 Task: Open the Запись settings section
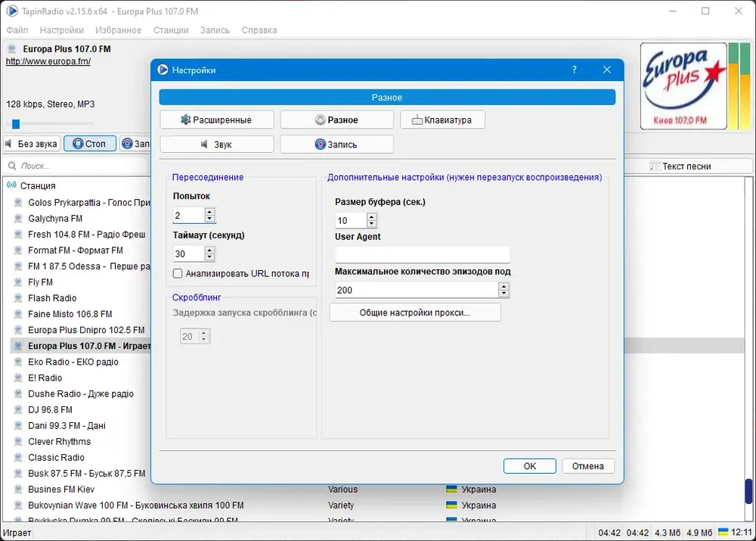tap(336, 145)
